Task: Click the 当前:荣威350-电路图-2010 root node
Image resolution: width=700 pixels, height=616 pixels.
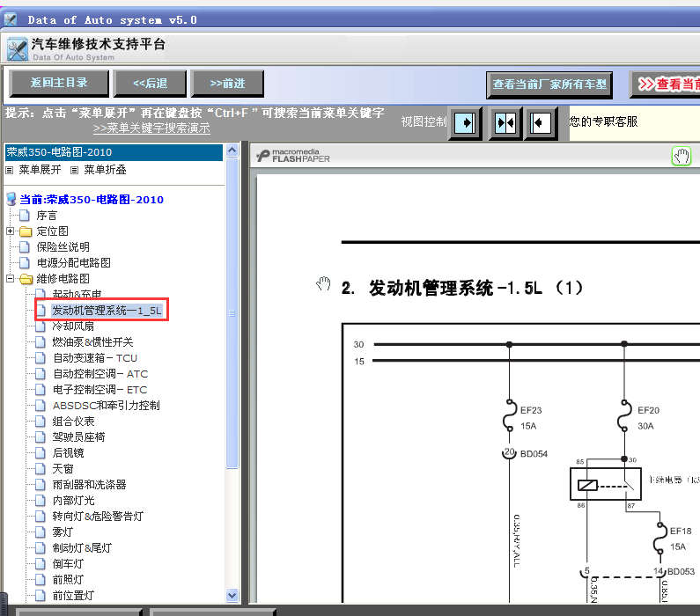Action: coord(92,200)
